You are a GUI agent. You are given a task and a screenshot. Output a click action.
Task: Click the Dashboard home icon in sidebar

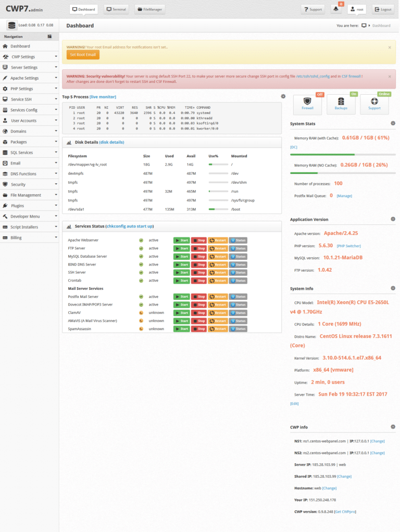pos(5,46)
